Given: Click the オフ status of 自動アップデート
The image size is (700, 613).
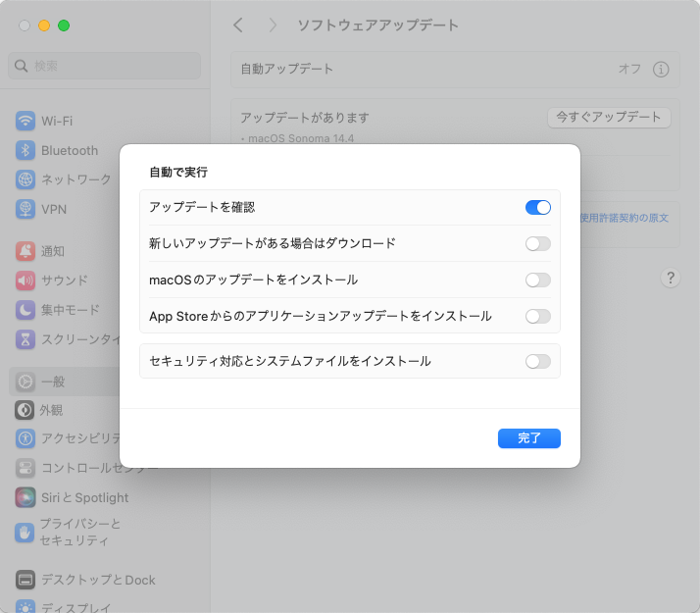Looking at the screenshot, I should click(x=629, y=69).
